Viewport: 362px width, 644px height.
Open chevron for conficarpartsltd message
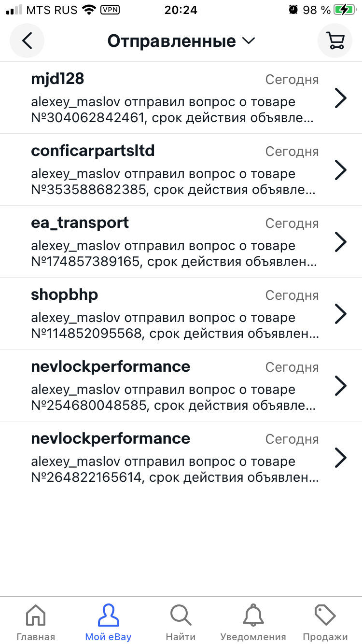tap(341, 170)
